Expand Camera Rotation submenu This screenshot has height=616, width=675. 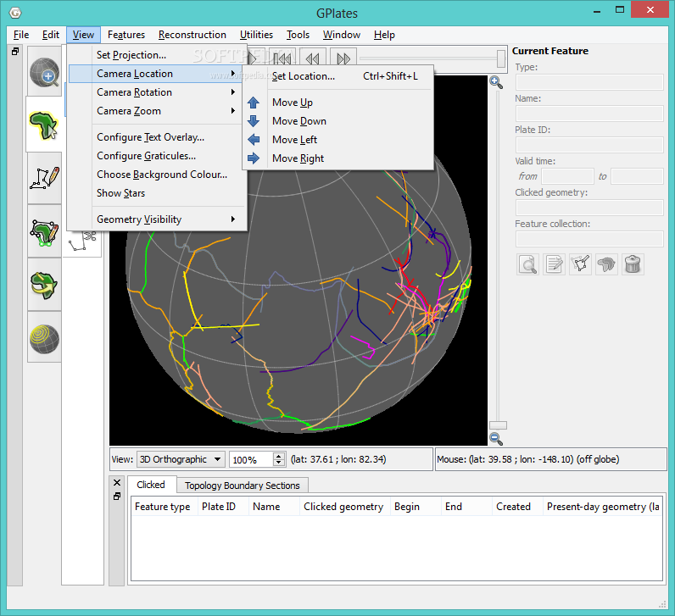157,92
